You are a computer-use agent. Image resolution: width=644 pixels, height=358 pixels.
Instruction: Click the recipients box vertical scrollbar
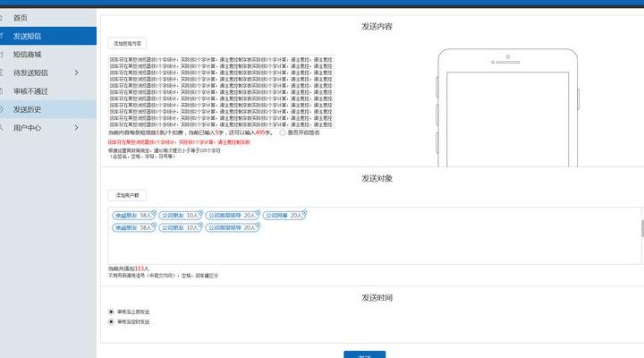tap(642, 228)
